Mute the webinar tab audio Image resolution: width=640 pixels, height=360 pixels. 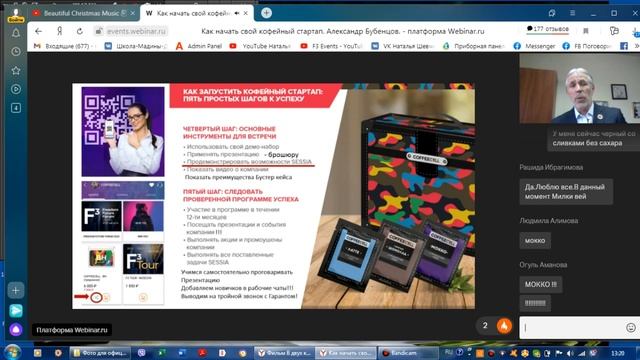point(237,13)
